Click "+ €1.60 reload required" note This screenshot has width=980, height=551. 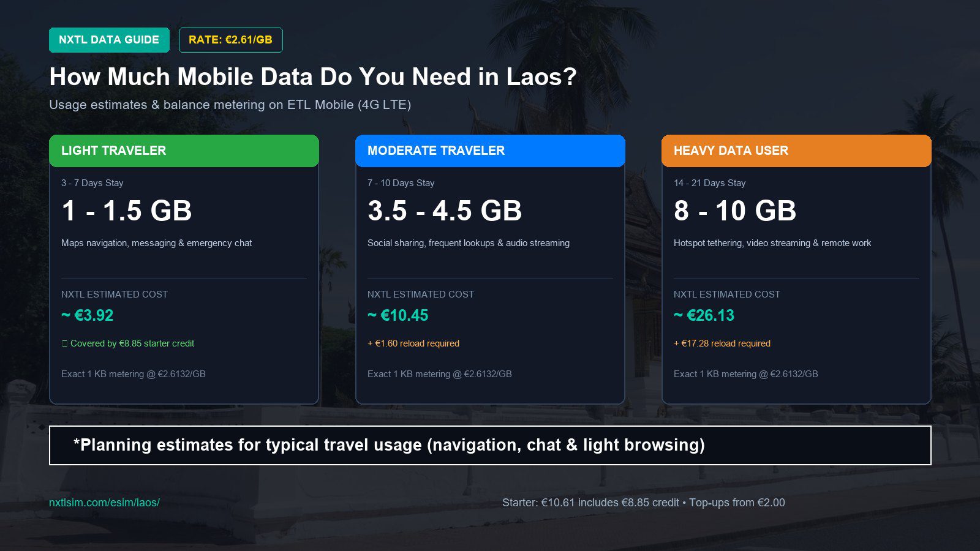pyautogui.click(x=413, y=343)
